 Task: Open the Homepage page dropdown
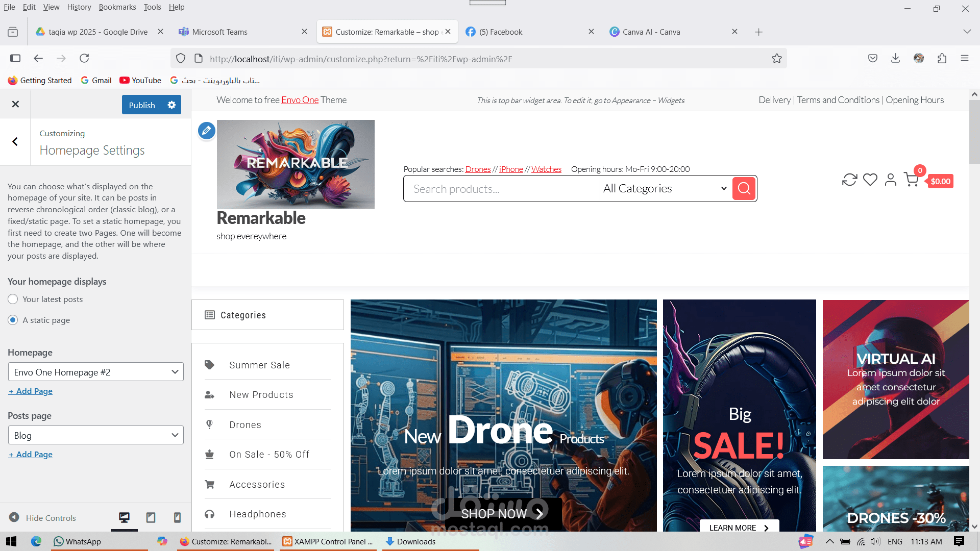tap(96, 372)
